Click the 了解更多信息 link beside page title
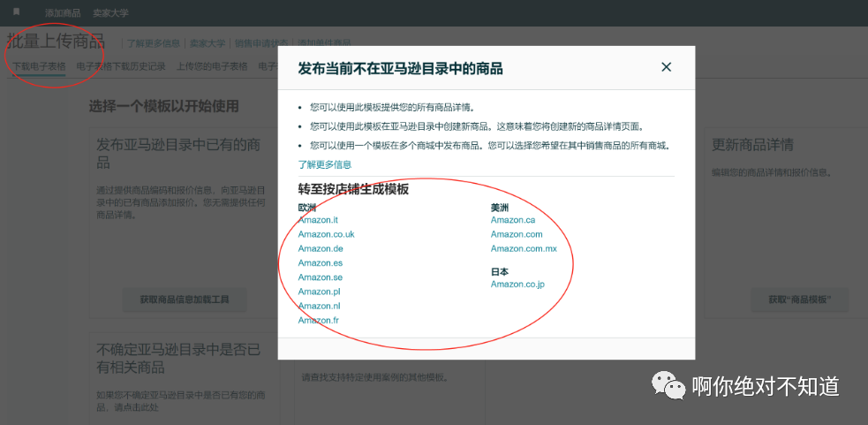Image resolution: width=868 pixels, height=425 pixels. 154,43
